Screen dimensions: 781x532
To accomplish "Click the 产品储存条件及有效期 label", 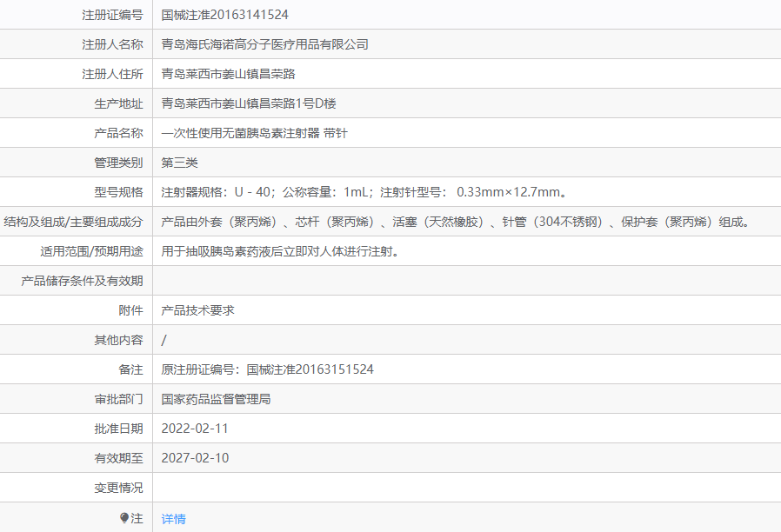I will tap(82, 281).
